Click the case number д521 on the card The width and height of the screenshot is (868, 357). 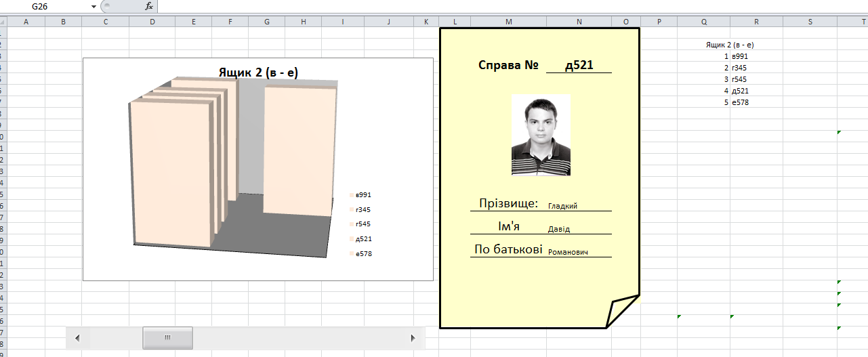579,66
